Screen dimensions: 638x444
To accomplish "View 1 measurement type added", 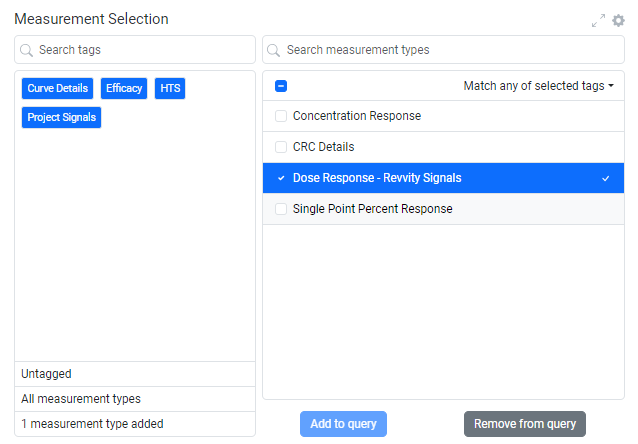I will pos(92,424).
